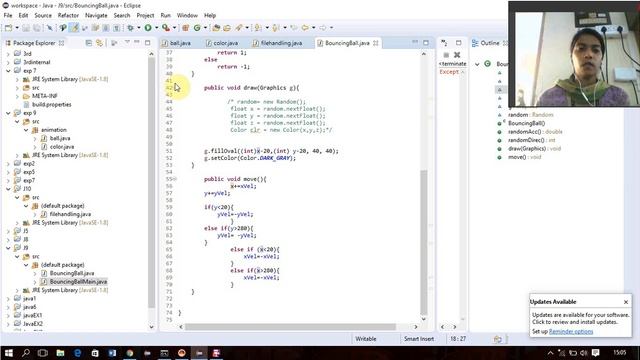Expand the exp2 project
The width and height of the screenshot is (640, 360).
pos(8,164)
